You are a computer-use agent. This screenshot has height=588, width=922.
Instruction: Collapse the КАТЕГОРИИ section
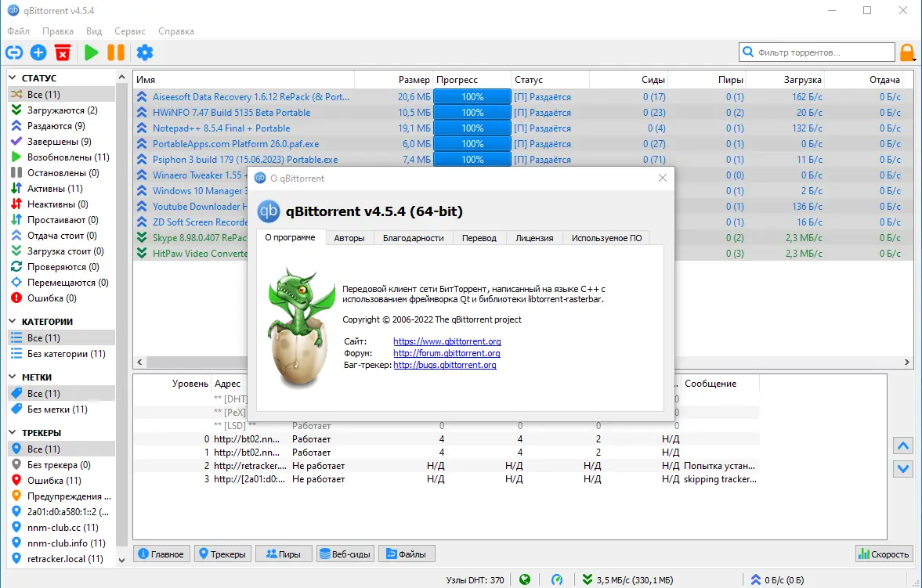click(13, 322)
